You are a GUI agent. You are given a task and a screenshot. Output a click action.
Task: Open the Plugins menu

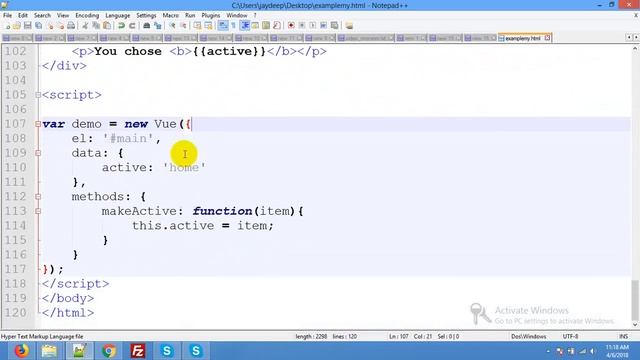tap(211, 15)
